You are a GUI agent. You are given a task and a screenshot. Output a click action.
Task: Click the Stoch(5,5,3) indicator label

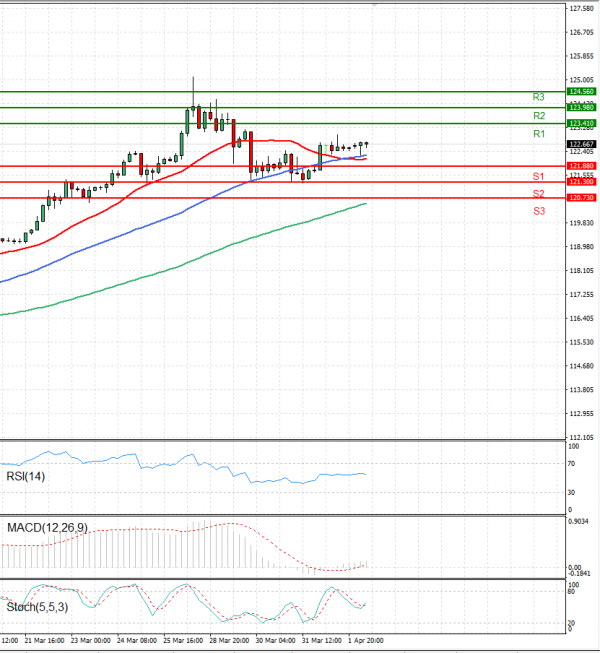38,606
